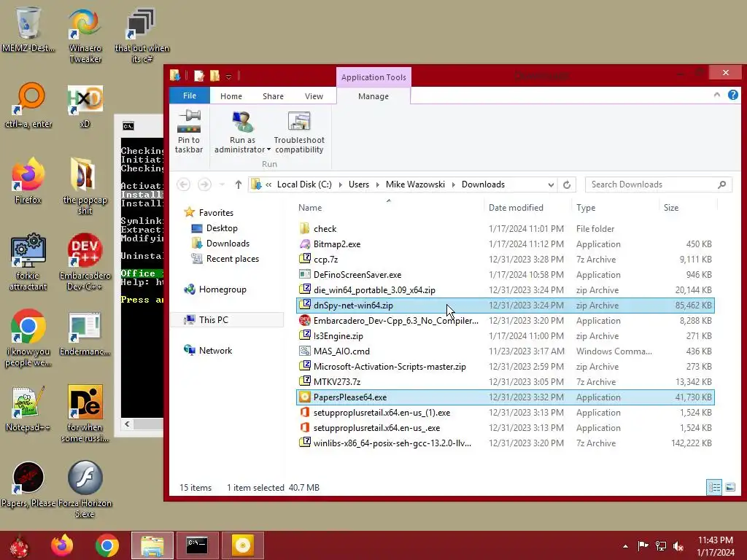Image resolution: width=747 pixels, height=560 pixels.
Task: Select the Manage ribbon tab
Action: point(373,96)
